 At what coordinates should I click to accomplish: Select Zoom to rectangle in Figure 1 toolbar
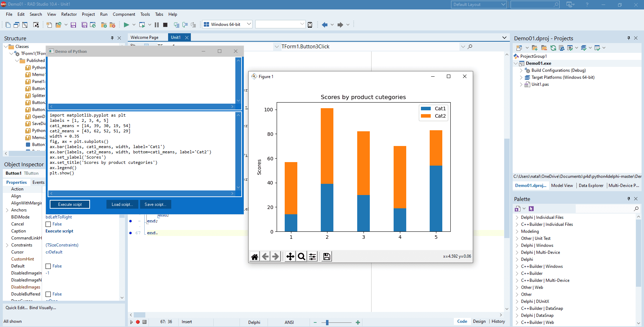(x=301, y=256)
